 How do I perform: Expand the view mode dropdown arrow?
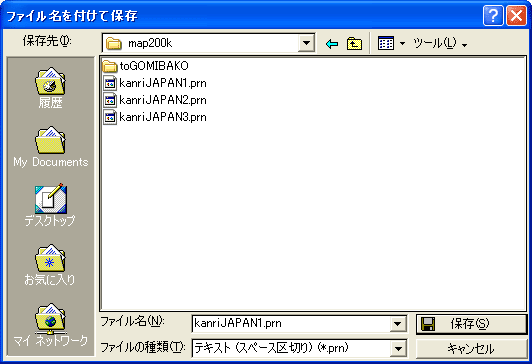click(402, 43)
